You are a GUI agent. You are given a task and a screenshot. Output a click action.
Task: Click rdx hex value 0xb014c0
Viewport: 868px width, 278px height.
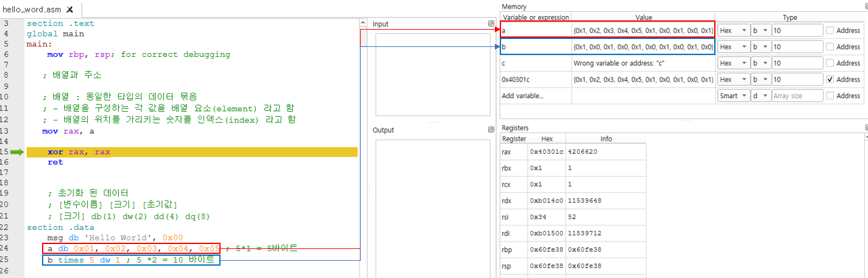[547, 201]
